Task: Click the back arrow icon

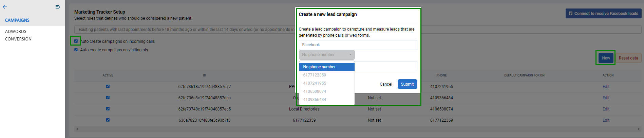Action: tap(5, 7)
